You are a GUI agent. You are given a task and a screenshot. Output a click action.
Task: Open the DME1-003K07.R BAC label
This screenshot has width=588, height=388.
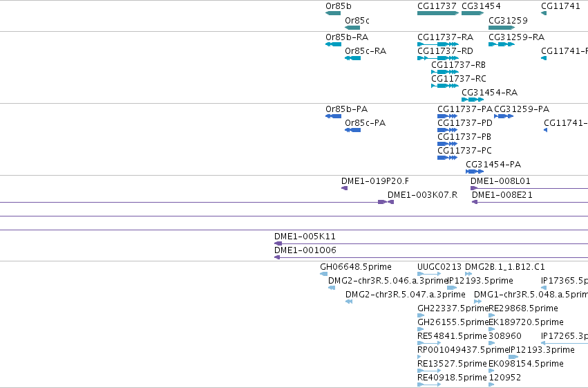point(423,195)
